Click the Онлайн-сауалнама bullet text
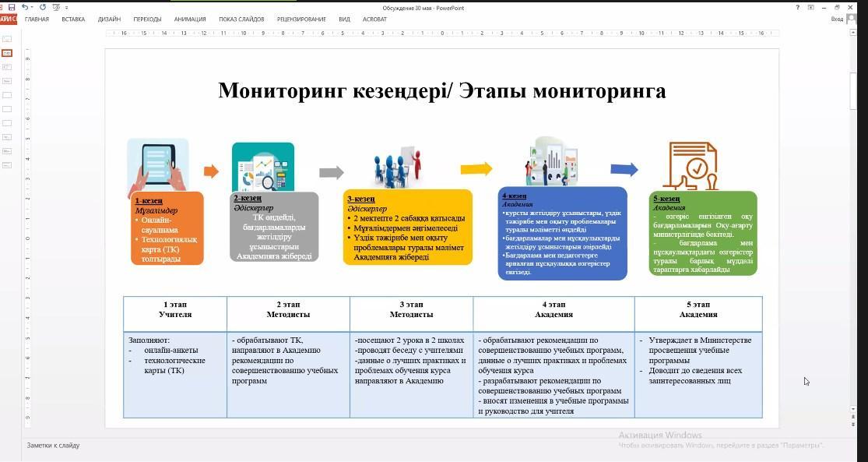Image resolution: width=868 pixels, height=462 pixels. pyautogui.click(x=160, y=225)
